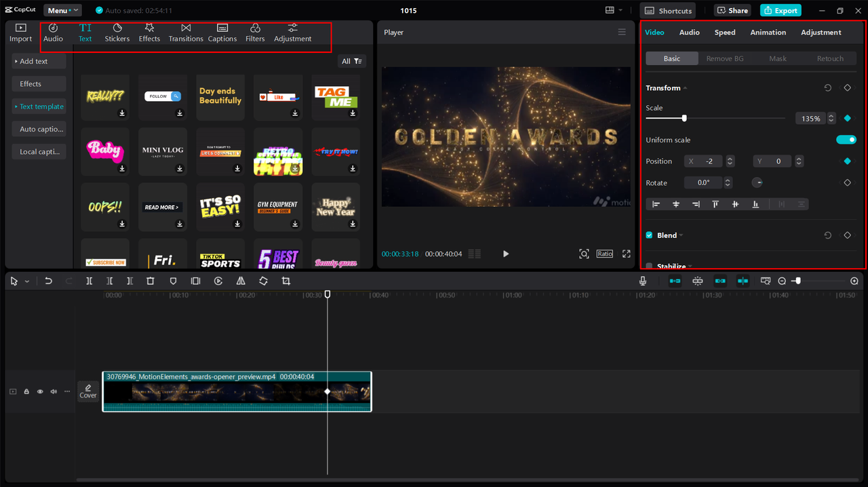868x487 pixels.
Task: Align clip to horizontal center
Action: tap(676, 204)
